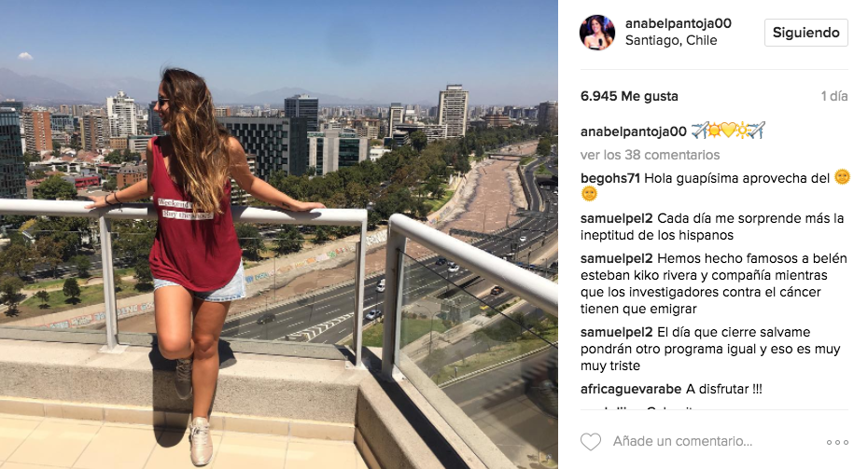Open anabelpantoja00 profile picture avatar
The height and width of the screenshot is (469, 868).
point(596,33)
